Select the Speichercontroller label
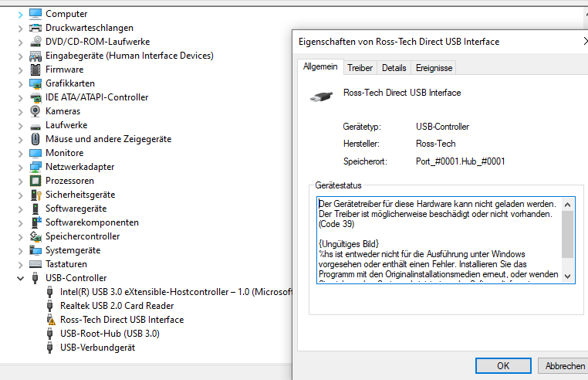This screenshot has width=588, height=380. (x=83, y=236)
